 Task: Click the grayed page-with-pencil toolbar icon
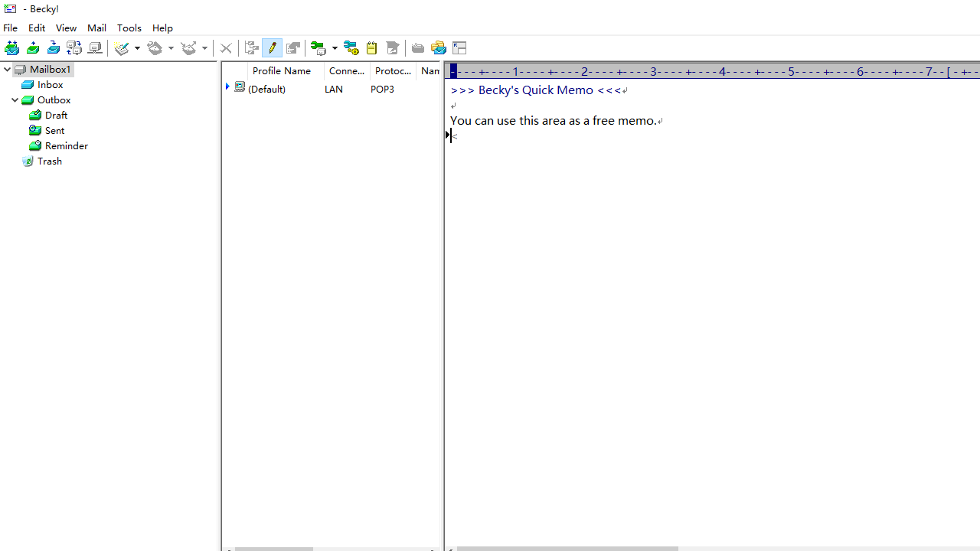pyautogui.click(x=393, y=48)
